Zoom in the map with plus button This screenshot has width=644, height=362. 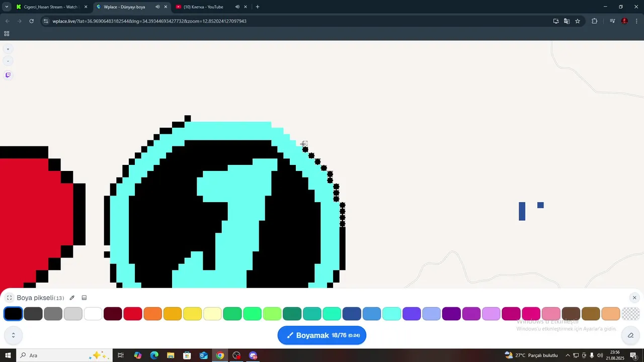(8, 49)
